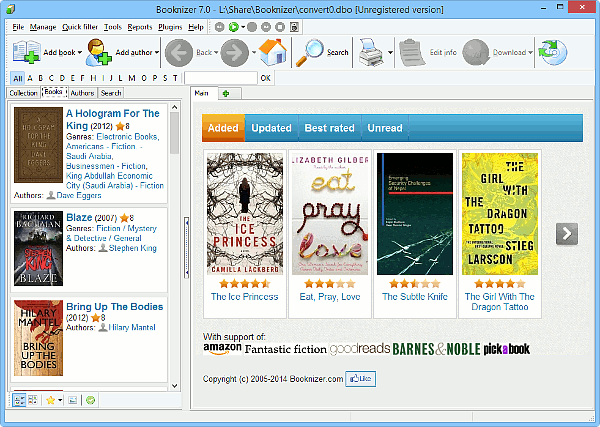Image resolution: width=600 pixels, height=427 pixels.
Task: Switch to detailed list view icon
Action: point(19,400)
